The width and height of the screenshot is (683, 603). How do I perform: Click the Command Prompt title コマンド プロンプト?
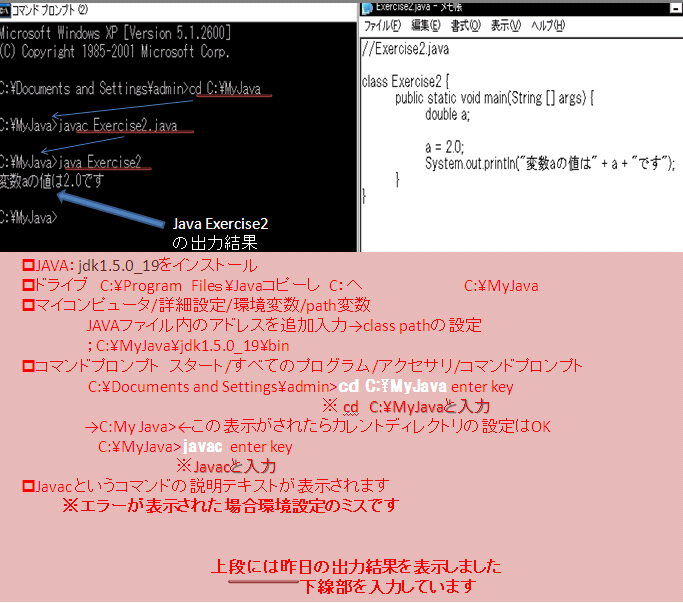[x=49, y=10]
